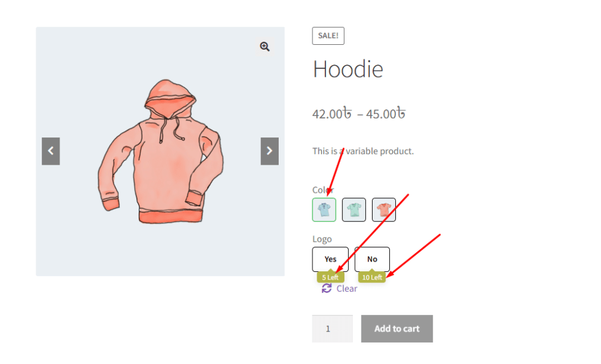The image size is (601, 364).
Task: Advance to next product image
Action: tap(270, 151)
